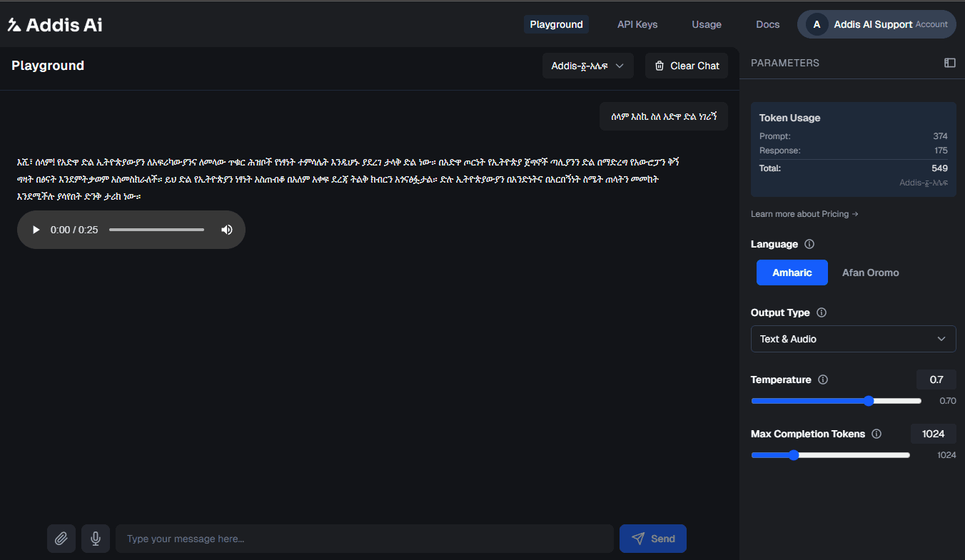965x560 pixels.
Task: Click the Send button
Action: (x=652, y=538)
